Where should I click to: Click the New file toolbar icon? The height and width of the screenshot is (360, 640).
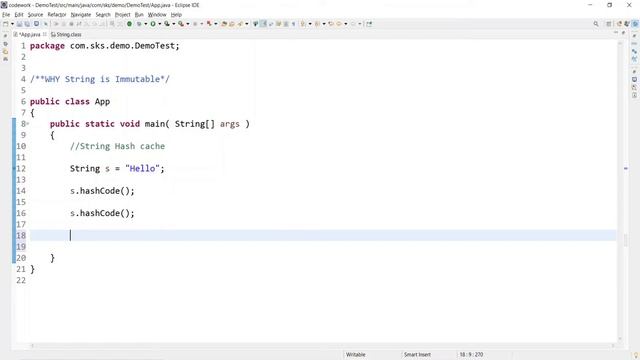point(6,24)
